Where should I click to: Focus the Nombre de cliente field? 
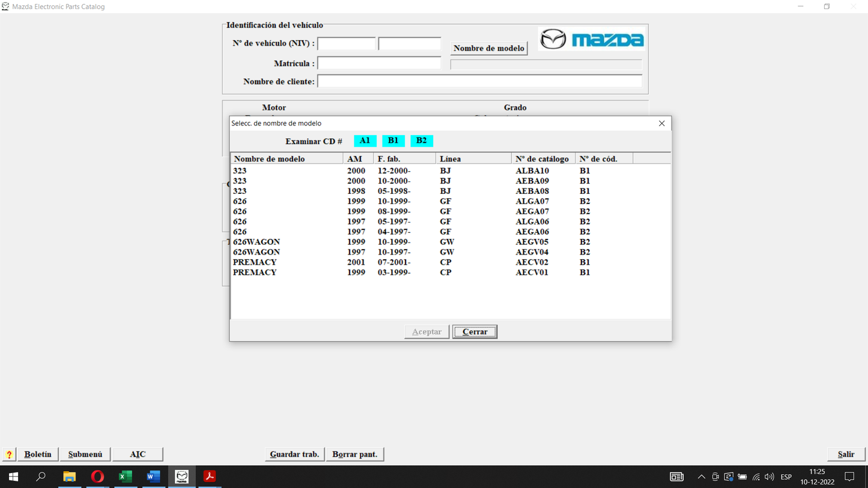480,81
